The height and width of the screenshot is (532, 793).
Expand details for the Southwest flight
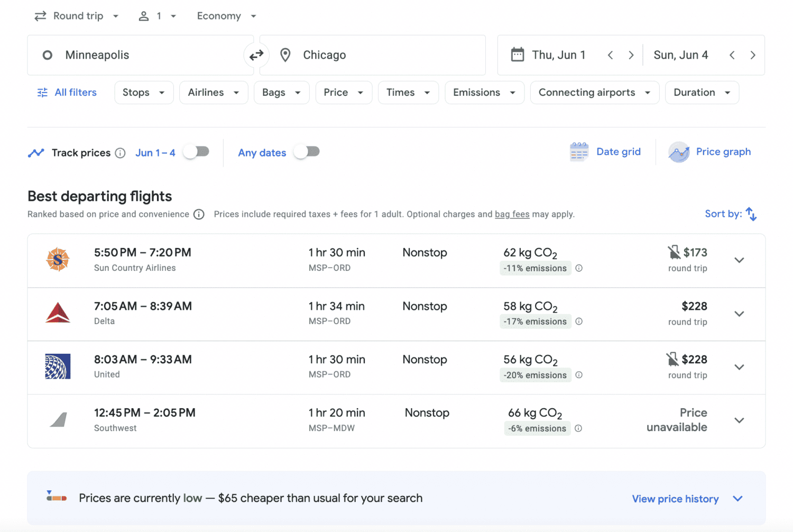pyautogui.click(x=739, y=420)
